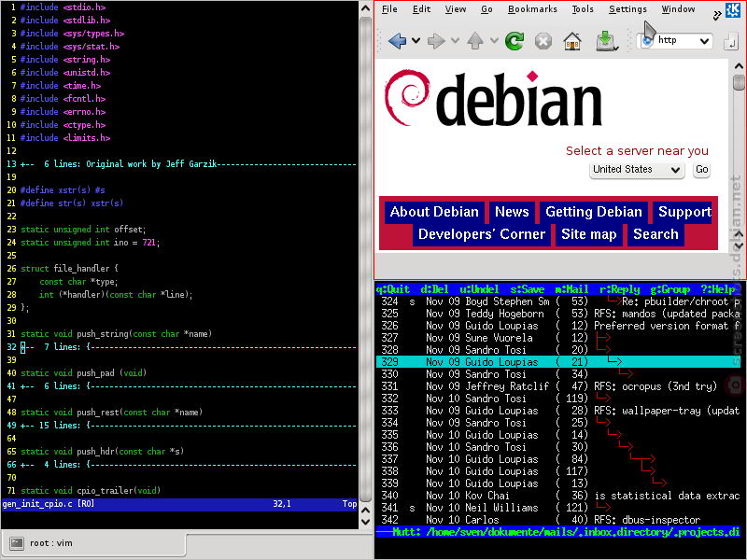
Task: Click browser page scrollbar down arrow
Action: click(739, 245)
